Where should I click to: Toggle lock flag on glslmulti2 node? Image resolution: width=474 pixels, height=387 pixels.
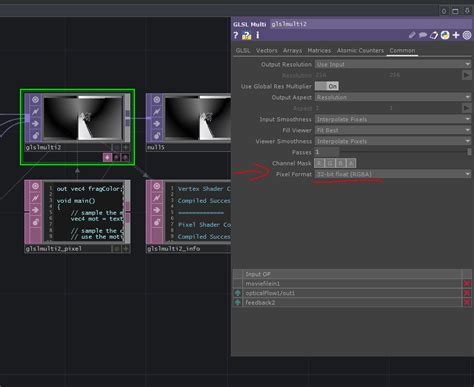click(x=35, y=135)
